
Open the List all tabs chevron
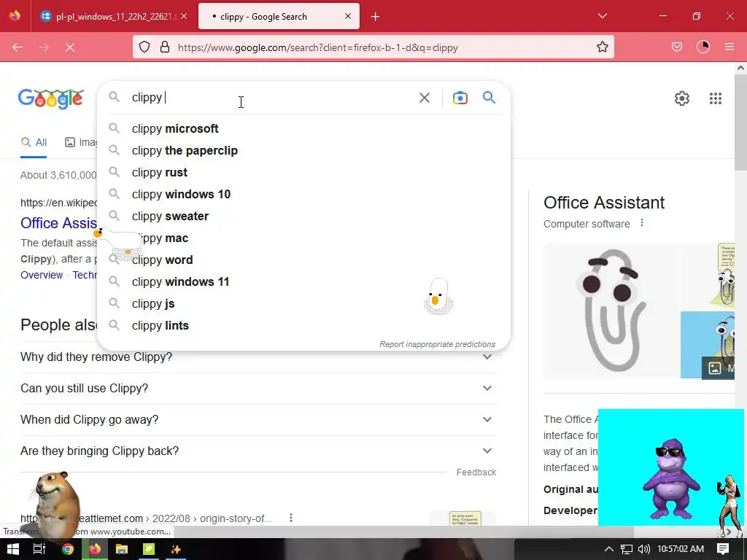pyautogui.click(x=602, y=16)
